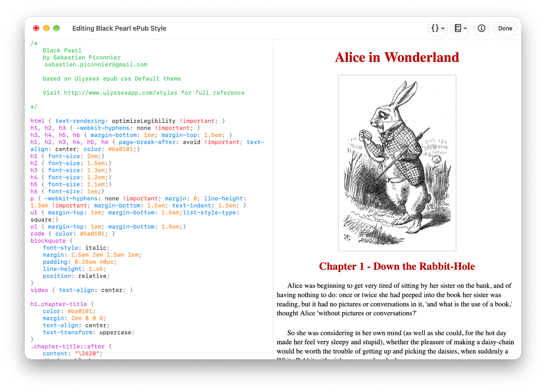This screenshot has height=392, width=546.
Task: Click the email address in the comment
Action: click(x=96, y=64)
